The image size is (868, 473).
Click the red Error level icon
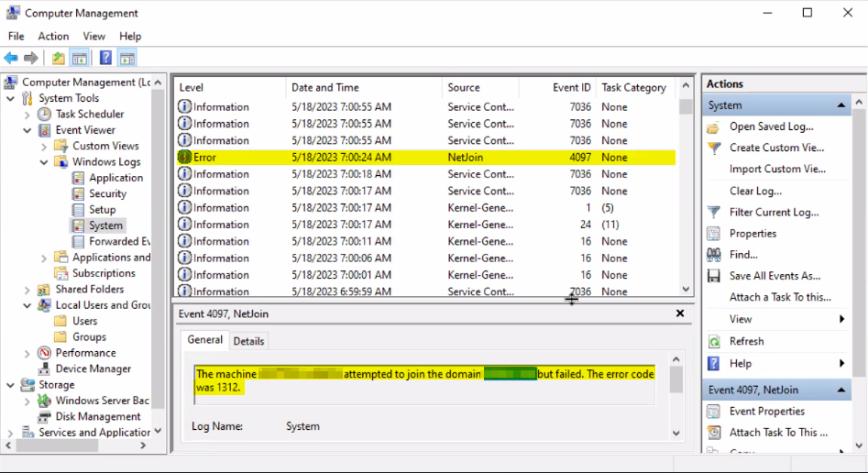[x=184, y=158]
